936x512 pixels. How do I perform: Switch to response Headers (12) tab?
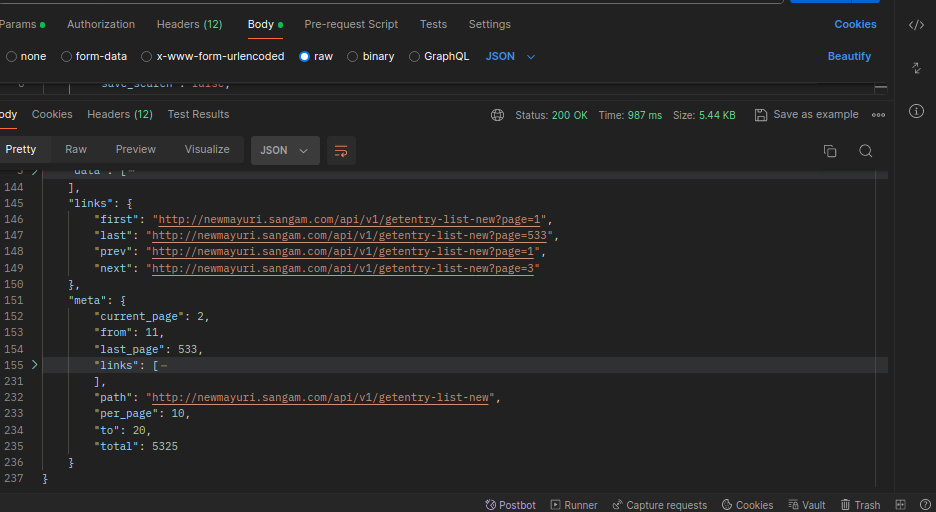120,115
